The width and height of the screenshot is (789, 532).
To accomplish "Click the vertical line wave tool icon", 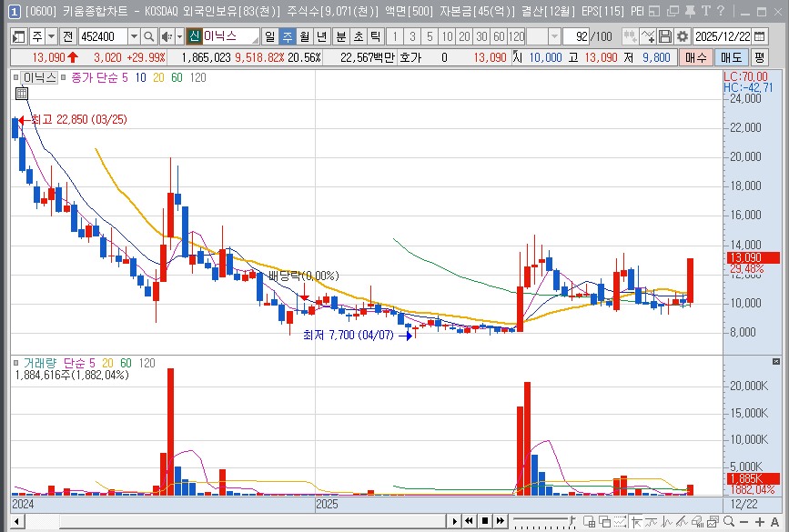I will (x=667, y=521).
